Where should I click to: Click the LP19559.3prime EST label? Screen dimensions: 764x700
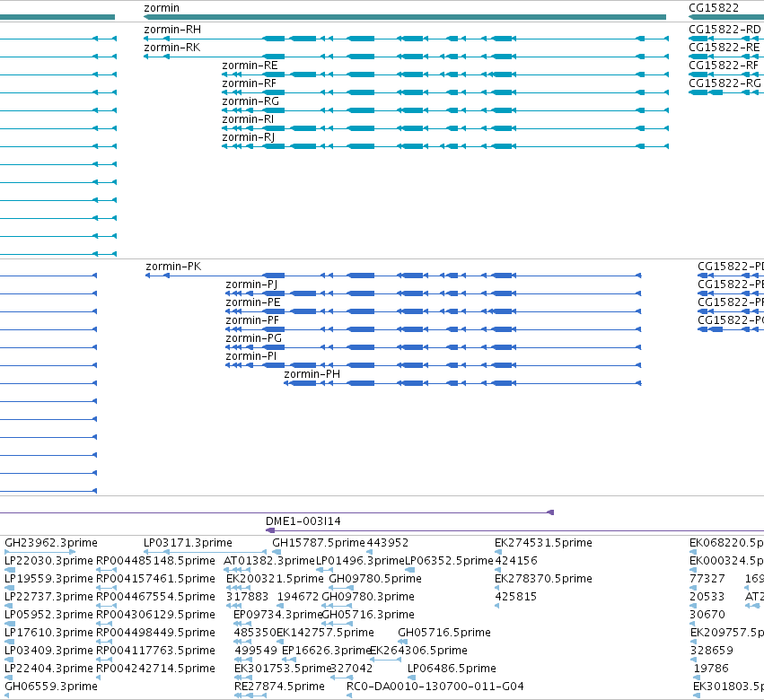tap(48, 579)
